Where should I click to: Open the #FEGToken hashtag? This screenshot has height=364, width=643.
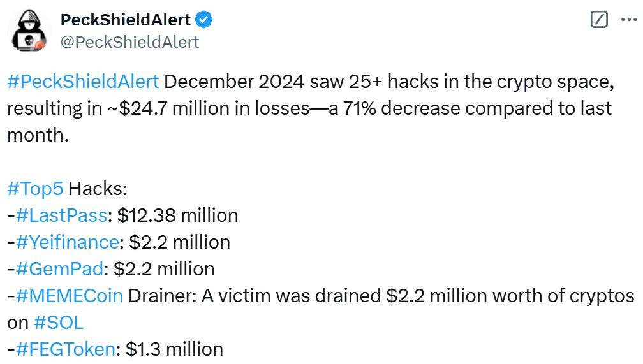pos(66,349)
